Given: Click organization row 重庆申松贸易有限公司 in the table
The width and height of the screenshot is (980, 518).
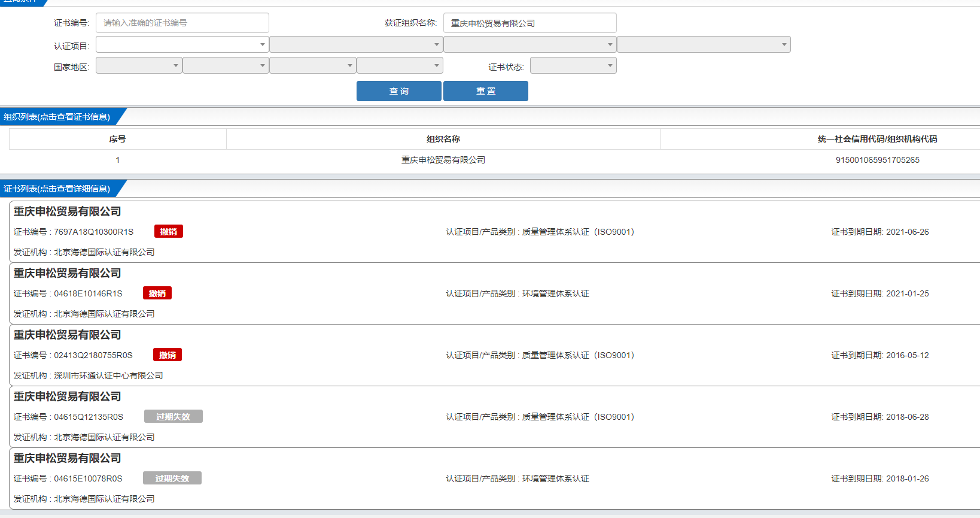Looking at the screenshot, I should [x=443, y=160].
